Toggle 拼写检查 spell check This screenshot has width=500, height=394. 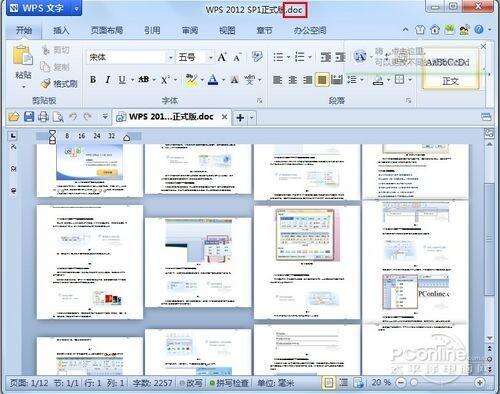[229, 383]
